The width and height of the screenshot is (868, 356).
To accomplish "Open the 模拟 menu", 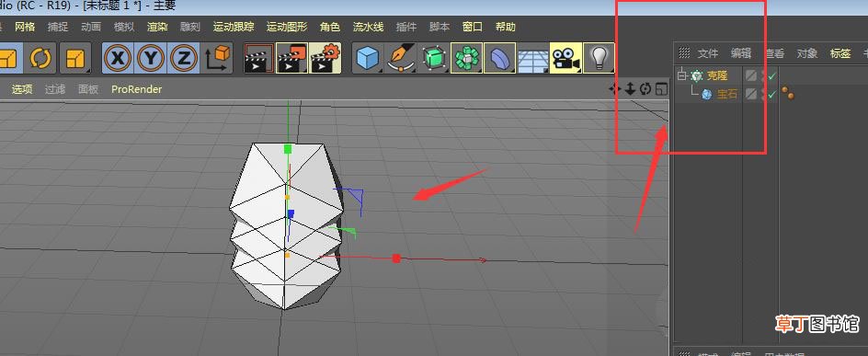I will pos(124,27).
